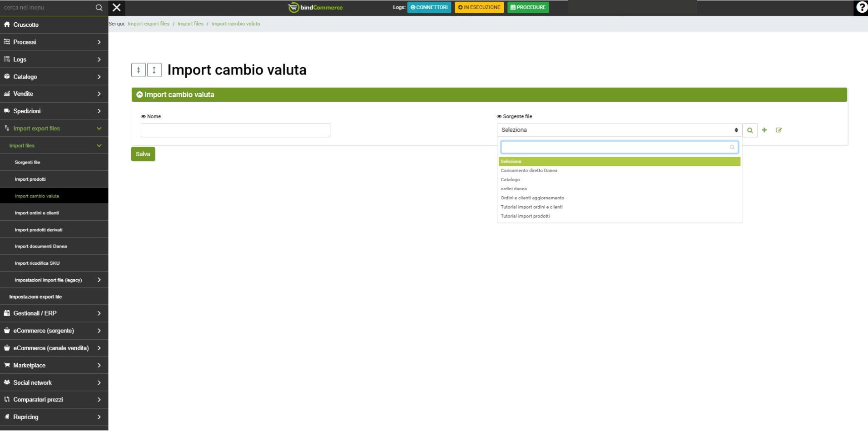Image resolution: width=868 pixels, height=431 pixels.
Task: Open the CONNETTORI logs button
Action: (429, 7)
